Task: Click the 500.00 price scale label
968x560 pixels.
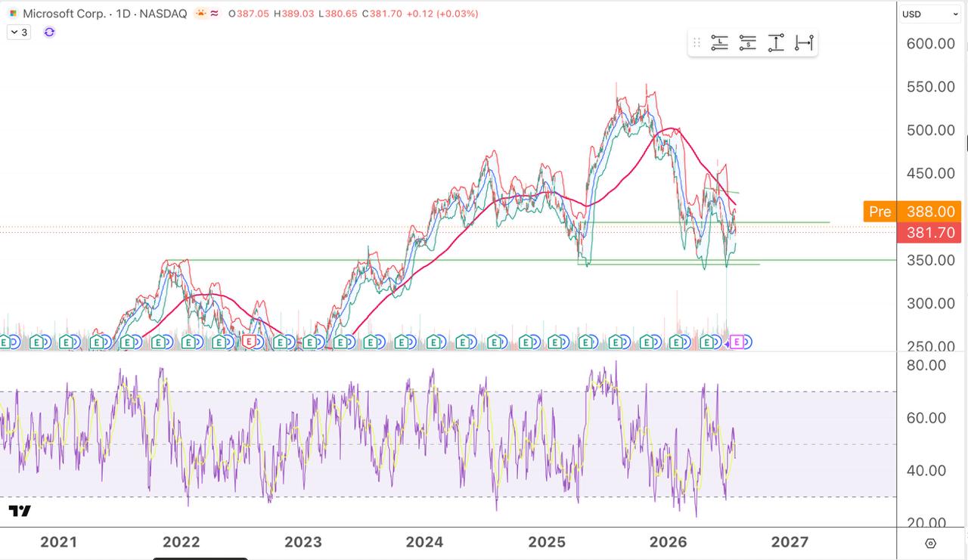Action: point(930,130)
